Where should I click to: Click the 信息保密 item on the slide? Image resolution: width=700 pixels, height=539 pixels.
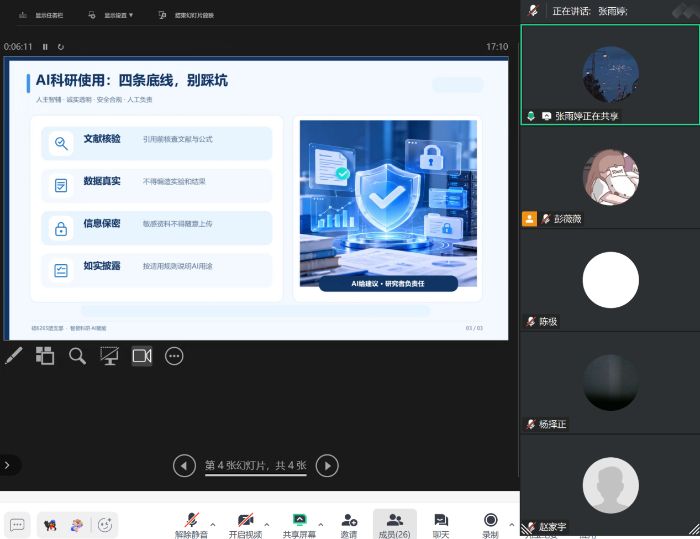(x=157, y=228)
